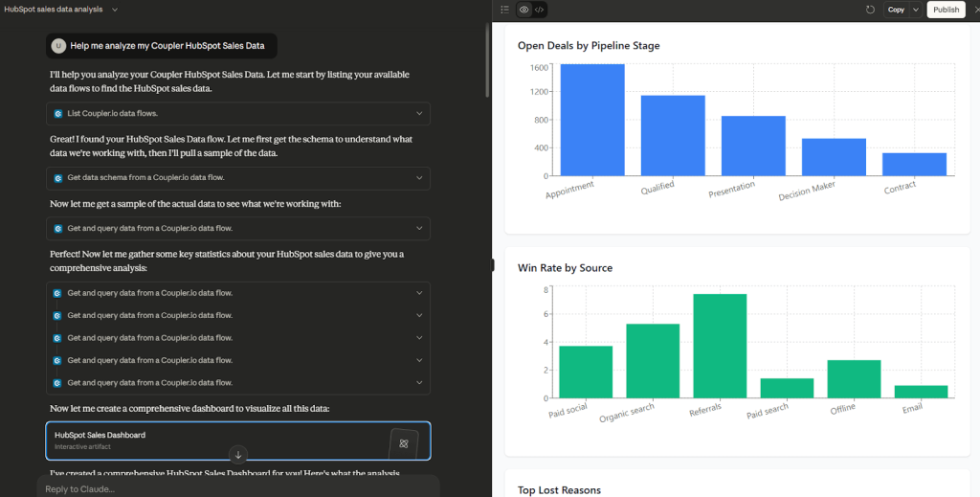The image size is (980, 497).
Task: Click the 'Appointment' axis label
Action: [x=569, y=190]
